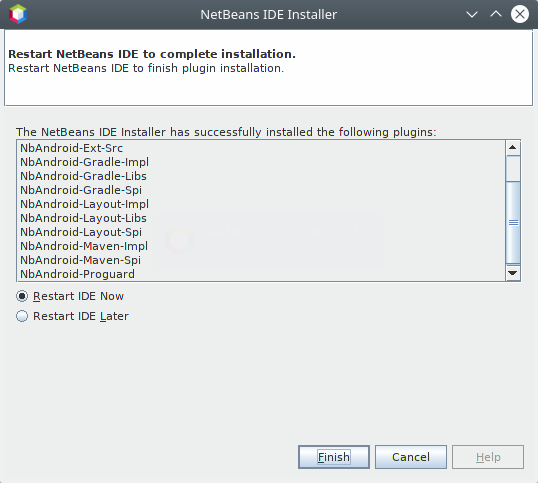The width and height of the screenshot is (538, 483).
Task: Minimize the installer using the down chevron
Action: point(472,14)
